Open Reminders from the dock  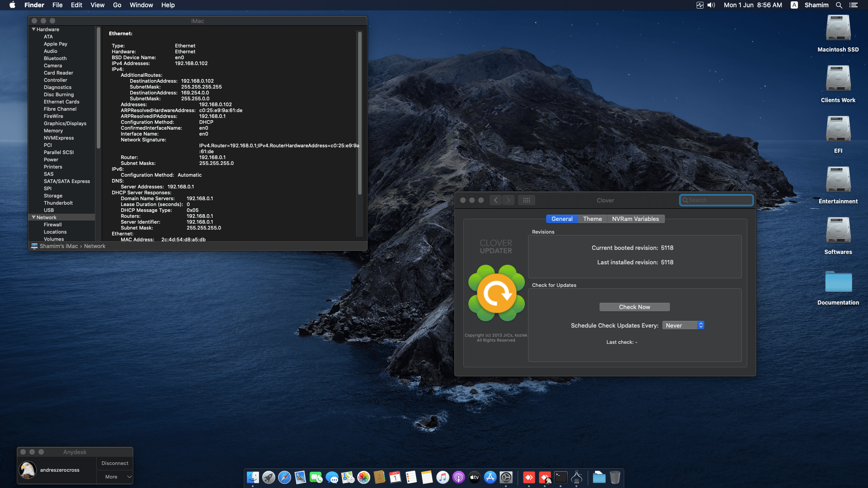[411, 477]
